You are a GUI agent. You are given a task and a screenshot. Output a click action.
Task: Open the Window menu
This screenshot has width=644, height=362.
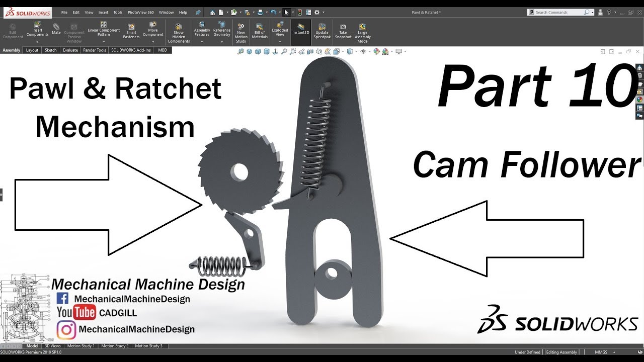[x=166, y=12]
